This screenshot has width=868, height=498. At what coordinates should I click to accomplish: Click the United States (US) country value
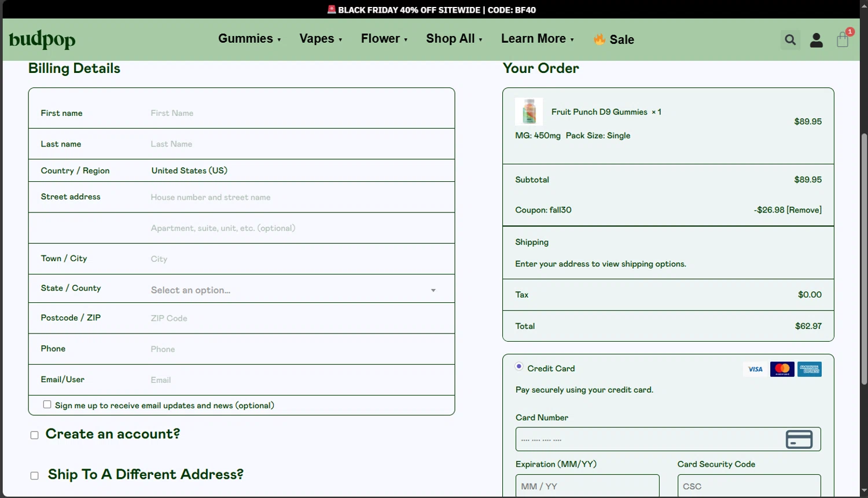tap(189, 171)
